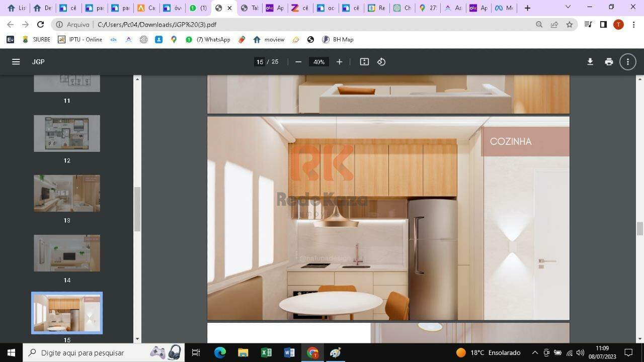Edit the current page number field

pyautogui.click(x=260, y=62)
